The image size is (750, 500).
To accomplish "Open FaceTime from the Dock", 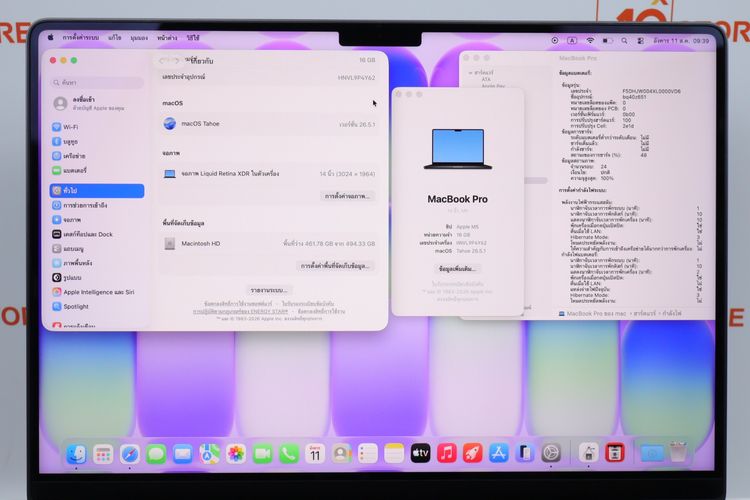I will (262, 454).
